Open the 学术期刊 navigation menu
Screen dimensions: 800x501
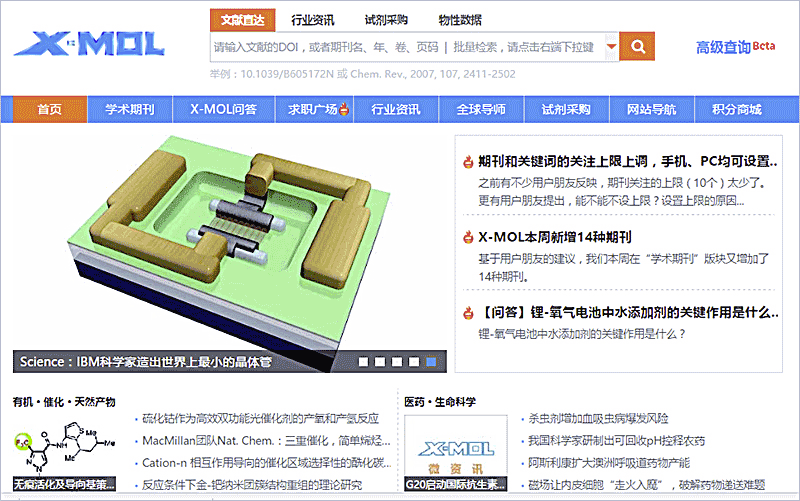point(130,109)
